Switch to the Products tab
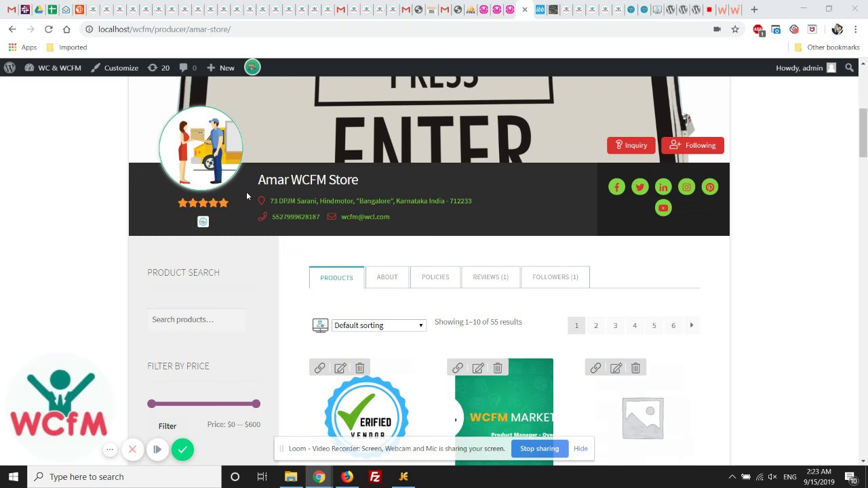 click(x=336, y=277)
